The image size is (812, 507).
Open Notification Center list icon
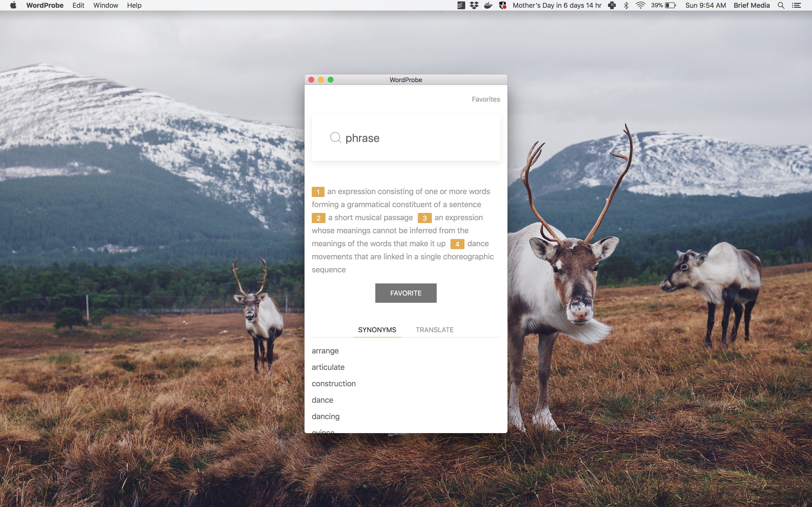tap(797, 5)
